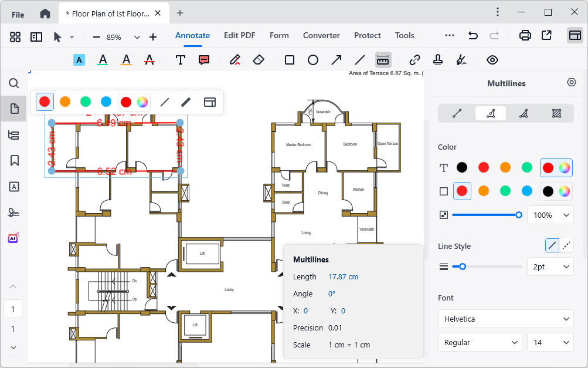Open the Stamp tool

click(438, 59)
